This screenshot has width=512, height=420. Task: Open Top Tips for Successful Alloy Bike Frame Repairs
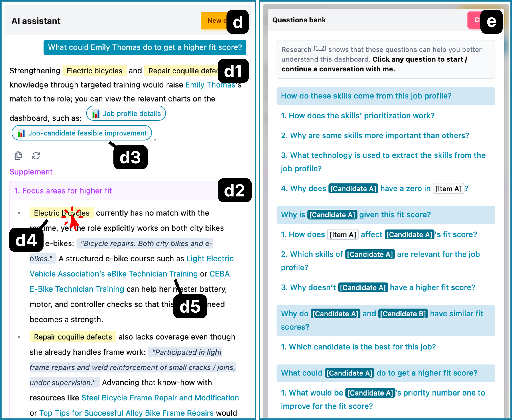coord(126,413)
